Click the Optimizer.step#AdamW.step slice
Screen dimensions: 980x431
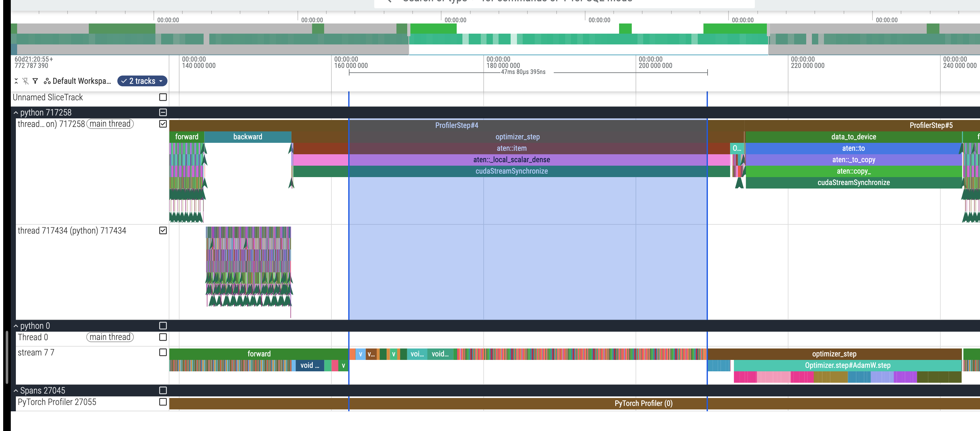(x=847, y=365)
